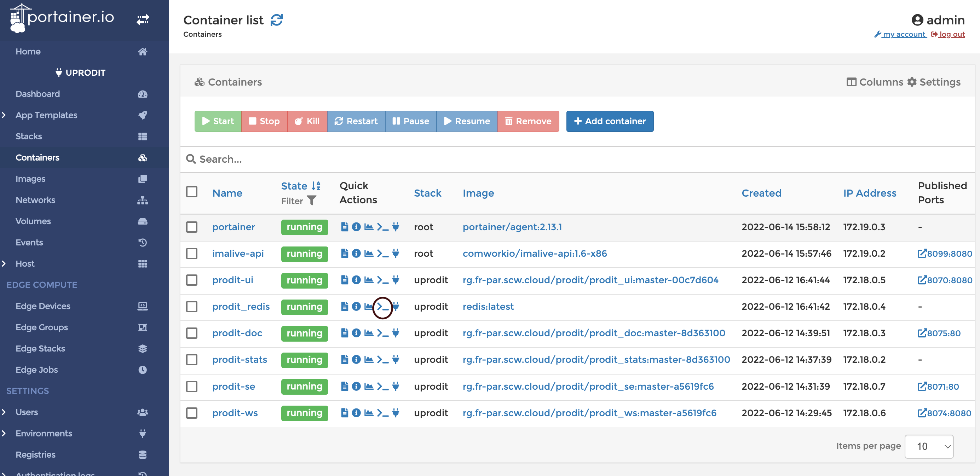Open logs icon for portainer container

[344, 227]
